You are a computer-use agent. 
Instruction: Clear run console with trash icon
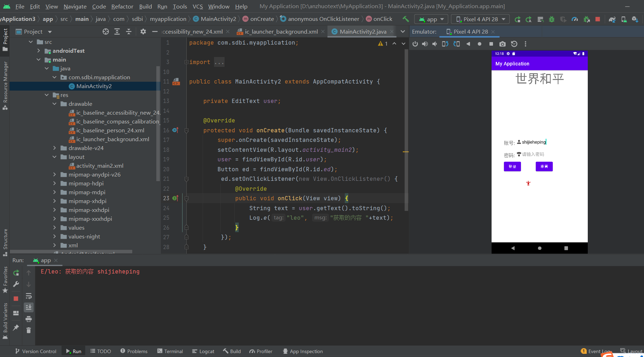[29, 330]
